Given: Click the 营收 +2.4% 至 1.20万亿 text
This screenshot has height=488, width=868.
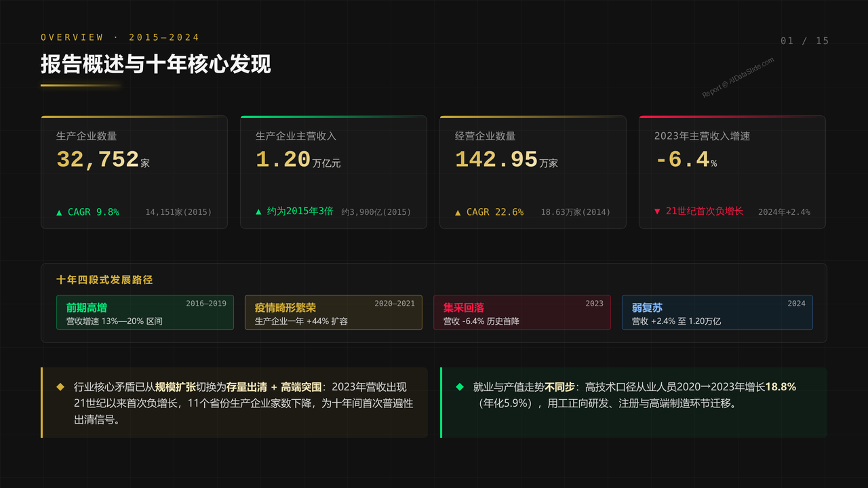Looking at the screenshot, I should point(676,321).
